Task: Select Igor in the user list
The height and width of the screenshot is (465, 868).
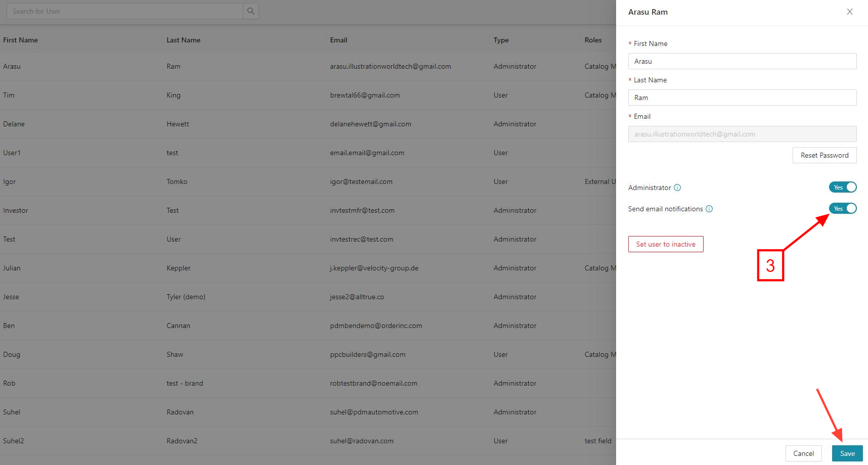Action: 9,181
